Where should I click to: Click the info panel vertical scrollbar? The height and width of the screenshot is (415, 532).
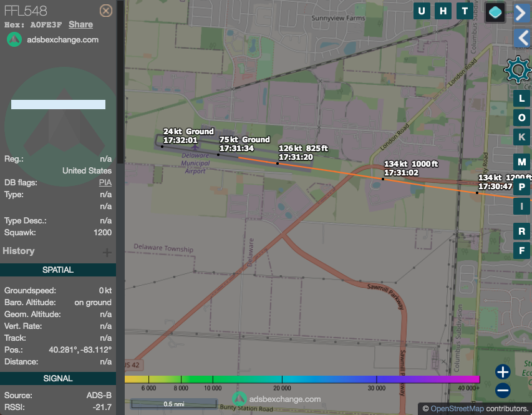(120, 83)
